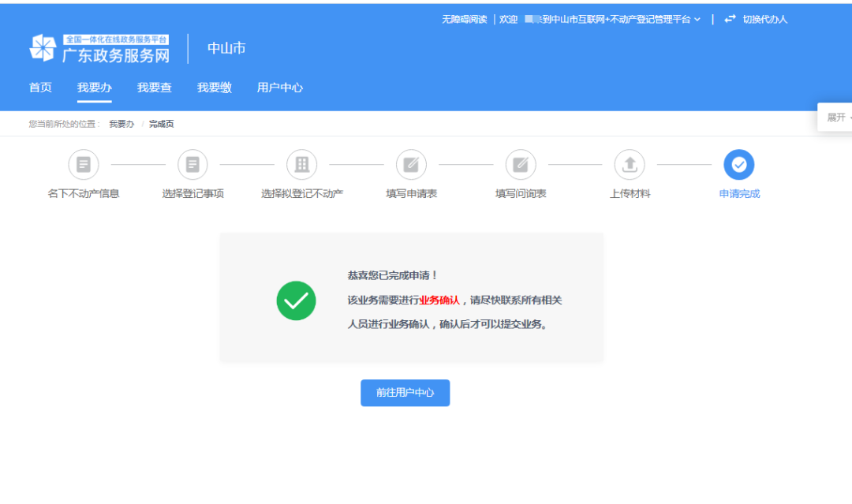
Task: Click the 广东政务服务网 logo icon
Action: (43, 47)
